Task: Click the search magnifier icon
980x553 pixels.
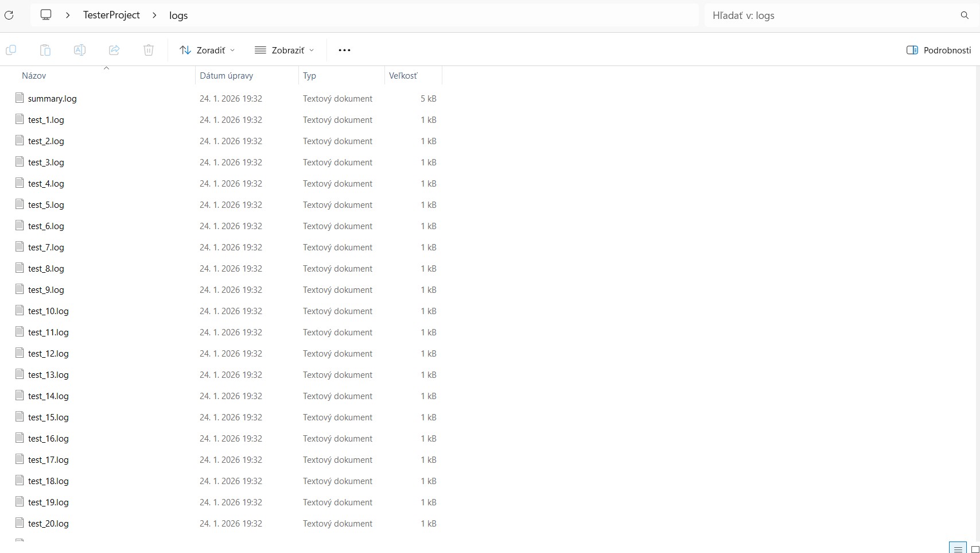Action: coord(965,16)
